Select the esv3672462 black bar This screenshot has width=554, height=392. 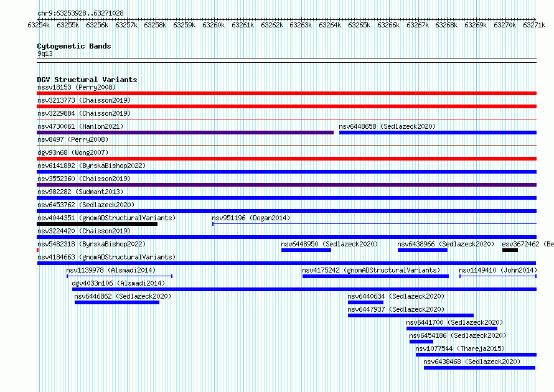[x=510, y=250]
